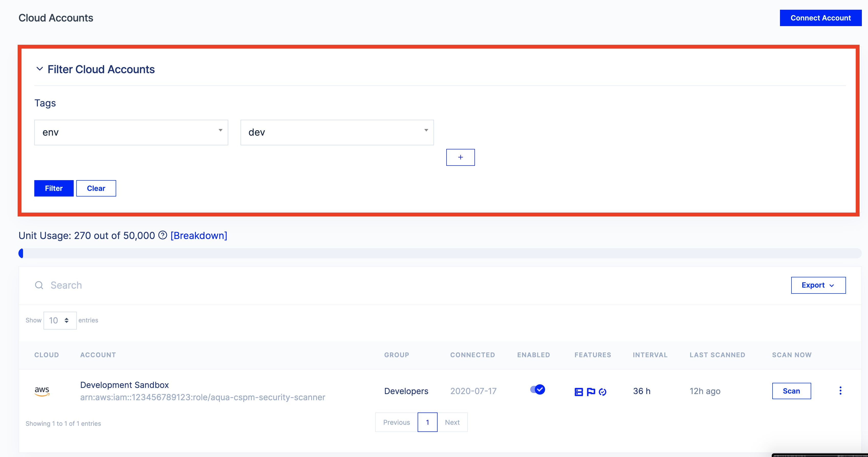
Task: Start a Scan for Development Sandbox
Action: click(791, 391)
